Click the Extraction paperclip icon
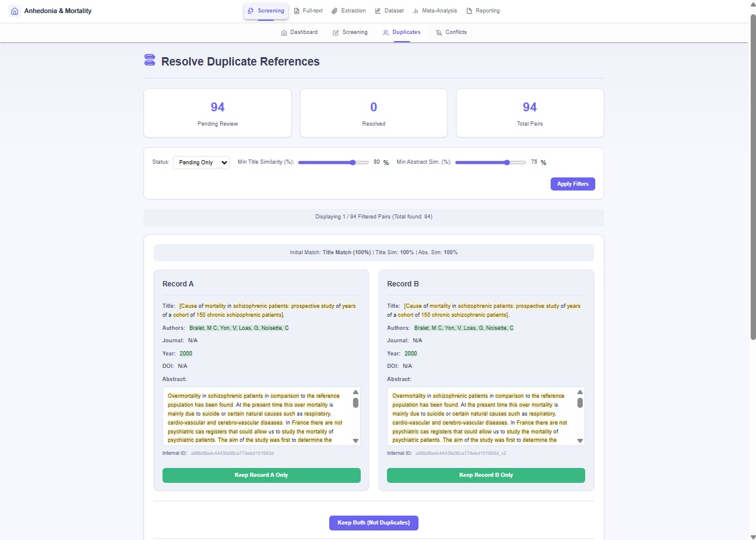 335,11
